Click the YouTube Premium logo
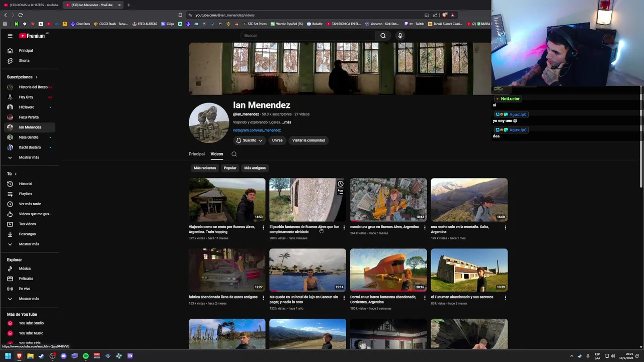The width and height of the screenshot is (644, 362). (x=33, y=36)
